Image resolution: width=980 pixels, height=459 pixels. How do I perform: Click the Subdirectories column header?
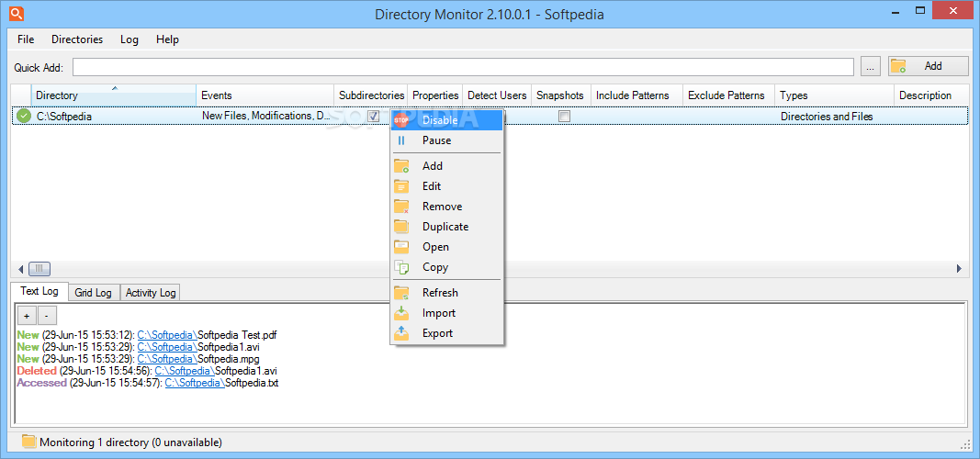(x=371, y=95)
